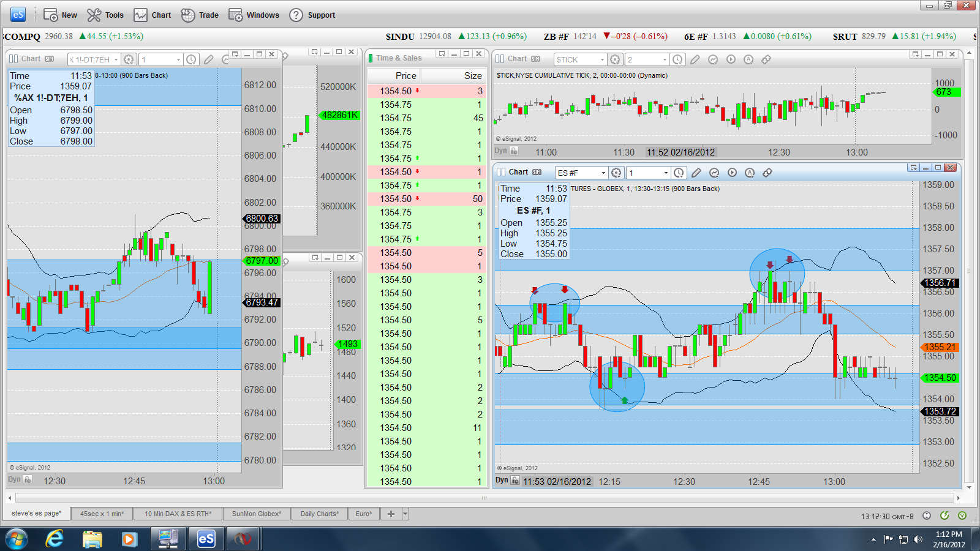Open File Explorer folder on taskbar
The height and width of the screenshot is (551, 980).
click(92, 539)
